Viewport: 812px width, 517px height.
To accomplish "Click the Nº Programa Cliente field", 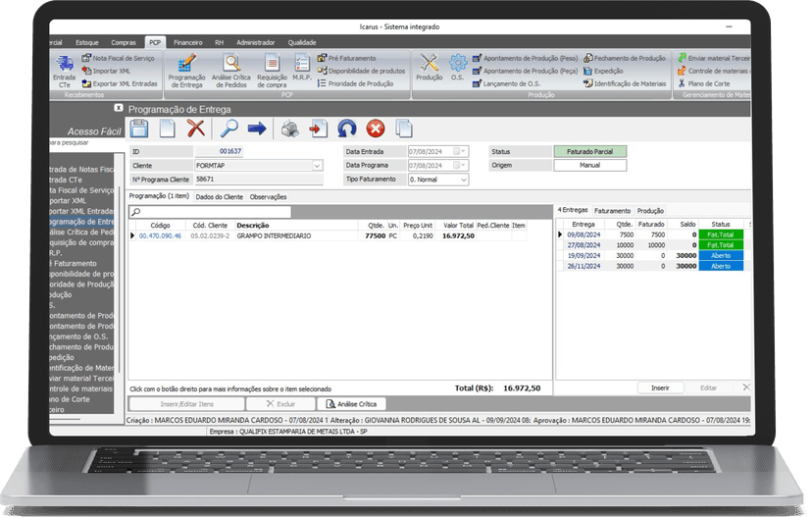I will click(x=259, y=180).
